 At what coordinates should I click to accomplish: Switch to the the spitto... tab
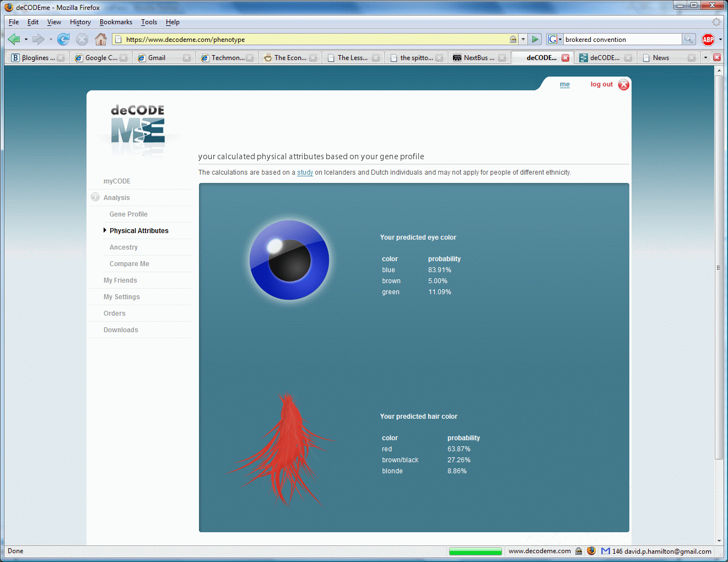(x=416, y=58)
